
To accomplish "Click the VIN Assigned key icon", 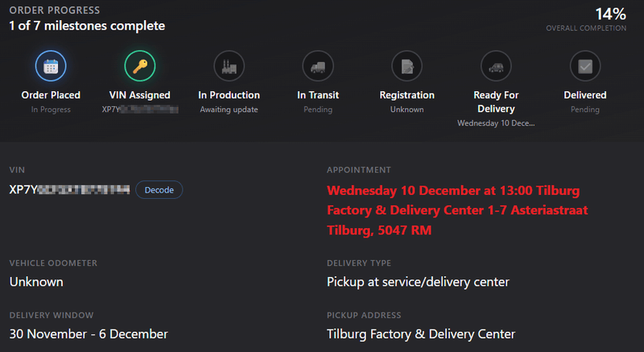I will point(139,66).
